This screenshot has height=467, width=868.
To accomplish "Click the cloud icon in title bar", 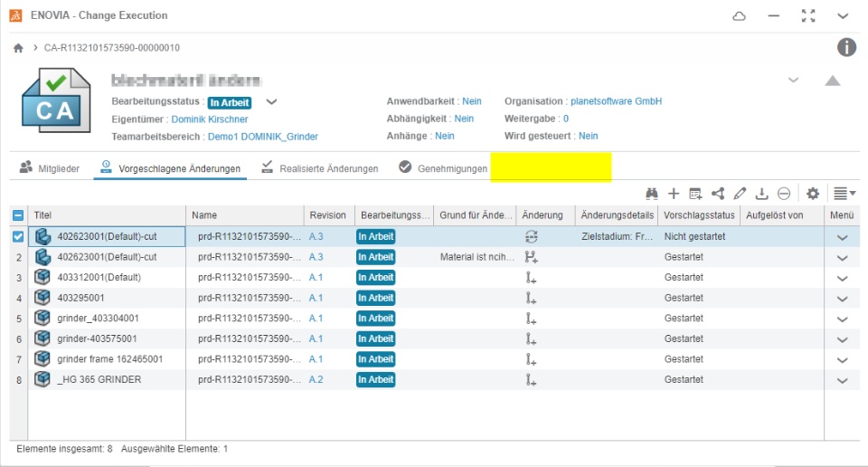I will [x=739, y=16].
